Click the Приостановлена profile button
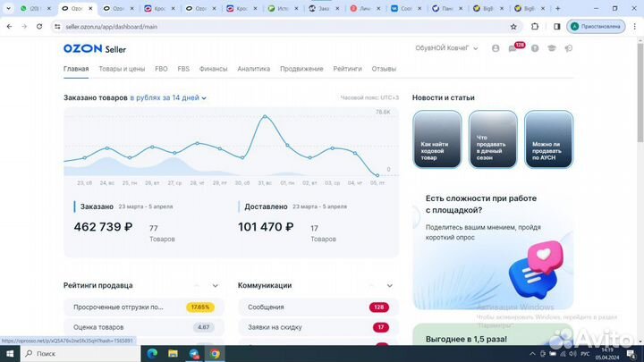This screenshot has height=362, width=644. tap(596, 27)
